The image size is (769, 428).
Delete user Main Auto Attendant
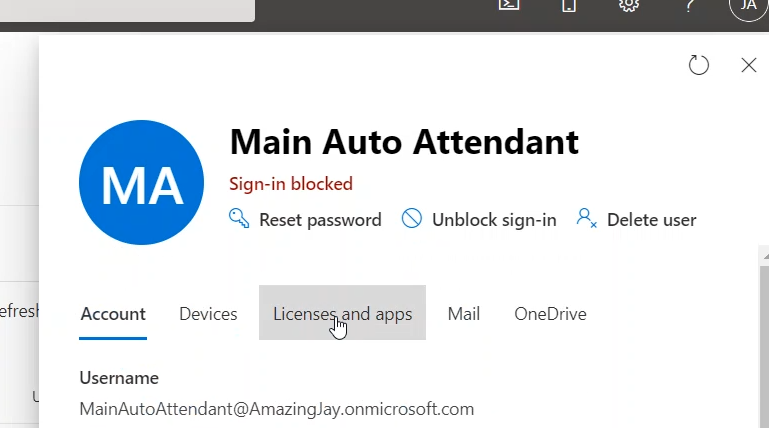(x=637, y=220)
